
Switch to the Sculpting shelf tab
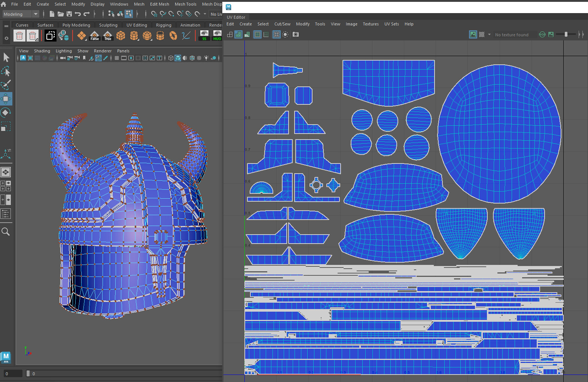[x=108, y=25]
